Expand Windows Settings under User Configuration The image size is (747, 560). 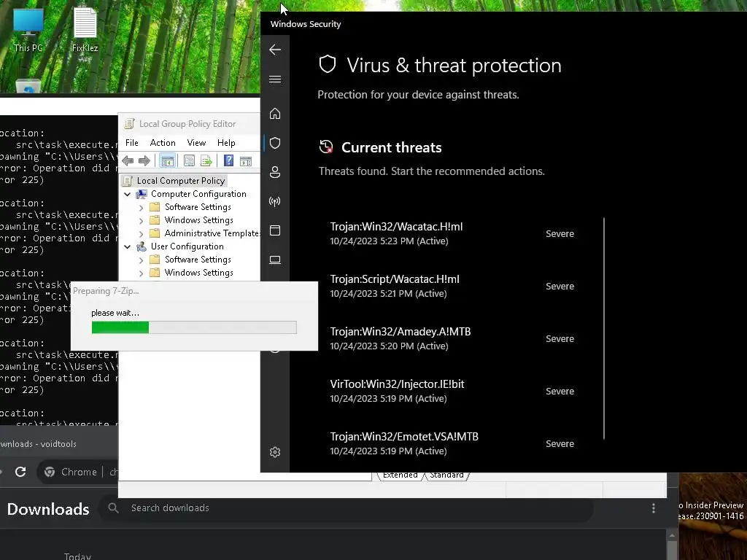(x=141, y=273)
